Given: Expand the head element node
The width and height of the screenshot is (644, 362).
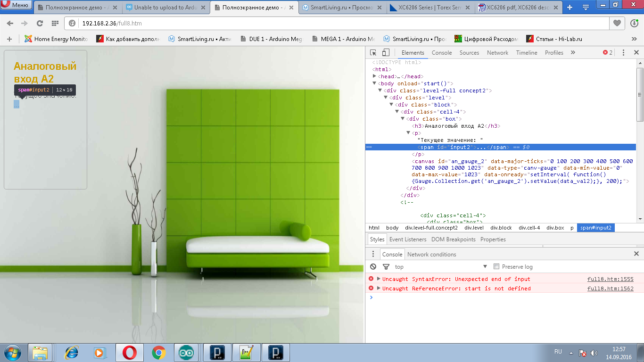Looking at the screenshot, I should [375, 76].
